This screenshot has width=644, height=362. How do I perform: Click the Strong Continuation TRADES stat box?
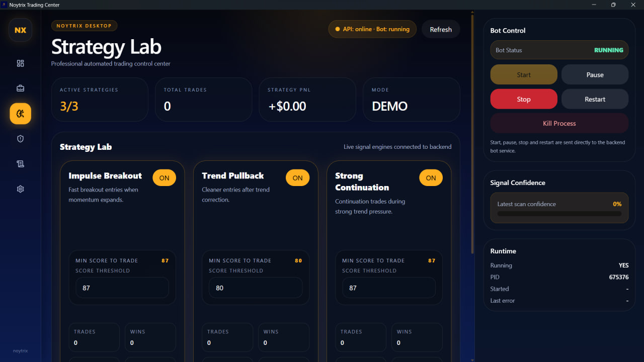click(x=361, y=337)
